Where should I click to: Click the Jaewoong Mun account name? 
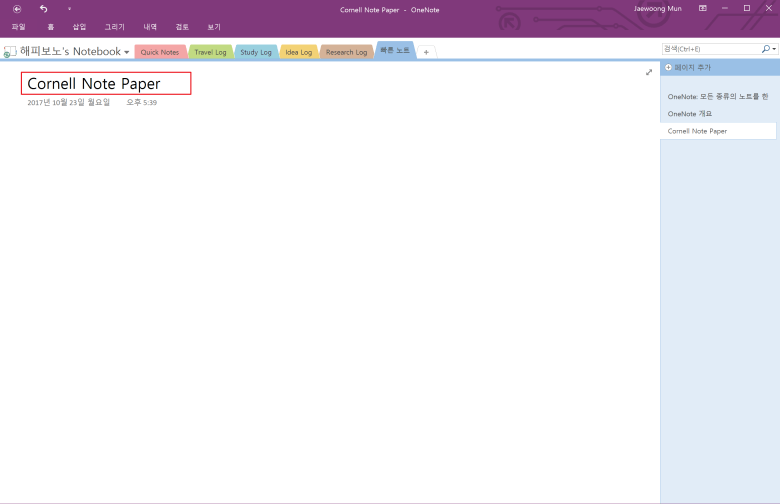(658, 9)
